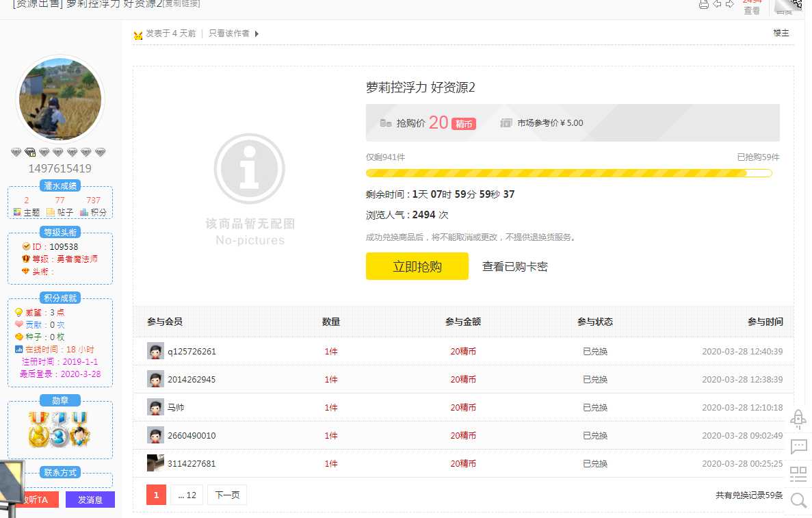812x518 pixels.
Task: Click the product title 萝莉控浮力 好资源2
Action: pos(421,87)
